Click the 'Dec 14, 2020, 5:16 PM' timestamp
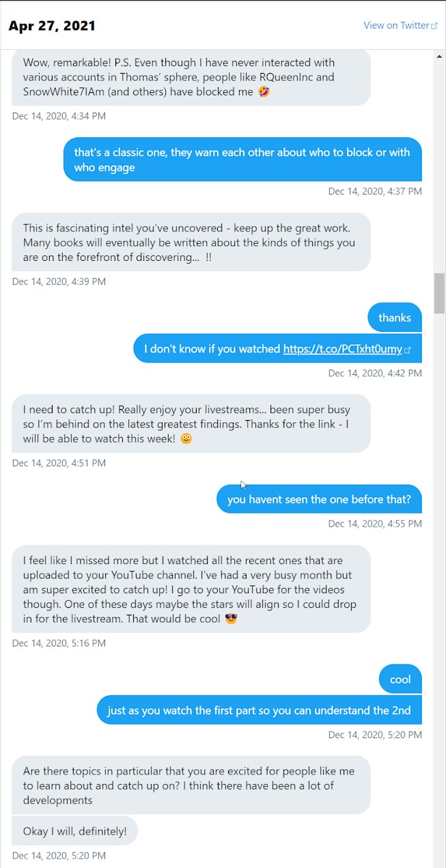Viewport: 446px width, 868px height. coord(59,643)
